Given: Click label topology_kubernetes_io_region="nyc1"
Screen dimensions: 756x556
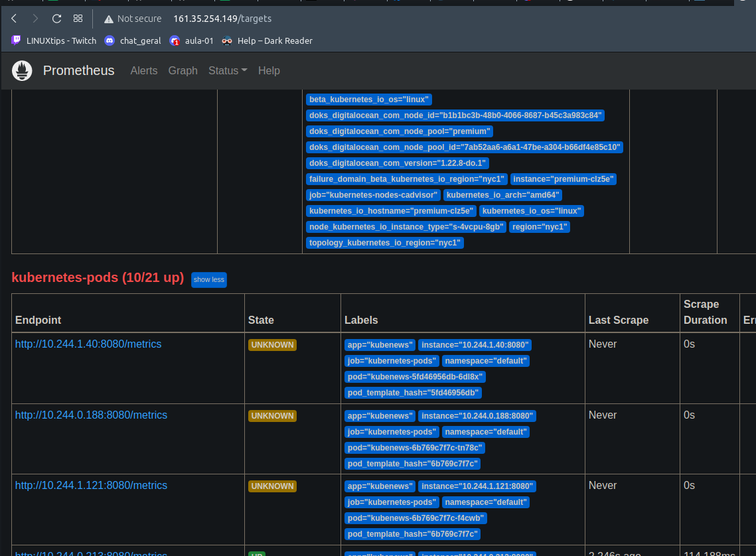Looking at the screenshot, I should [385, 243].
